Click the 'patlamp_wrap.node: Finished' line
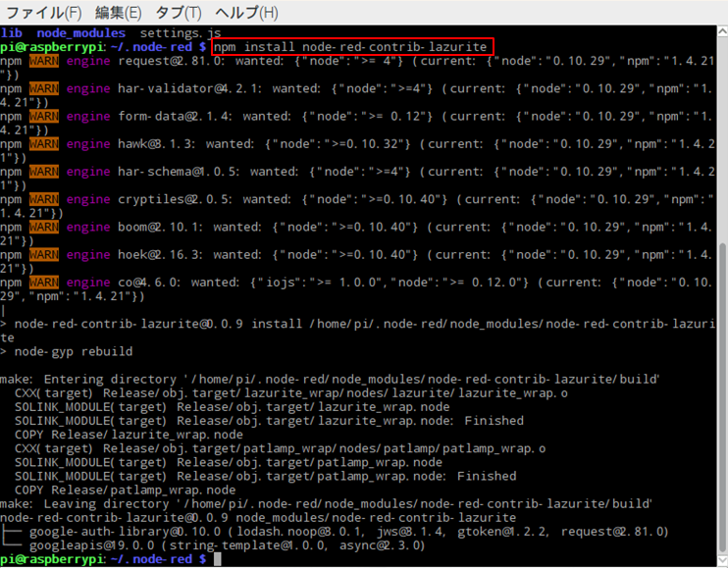This screenshot has height=568, width=728. coord(265,476)
